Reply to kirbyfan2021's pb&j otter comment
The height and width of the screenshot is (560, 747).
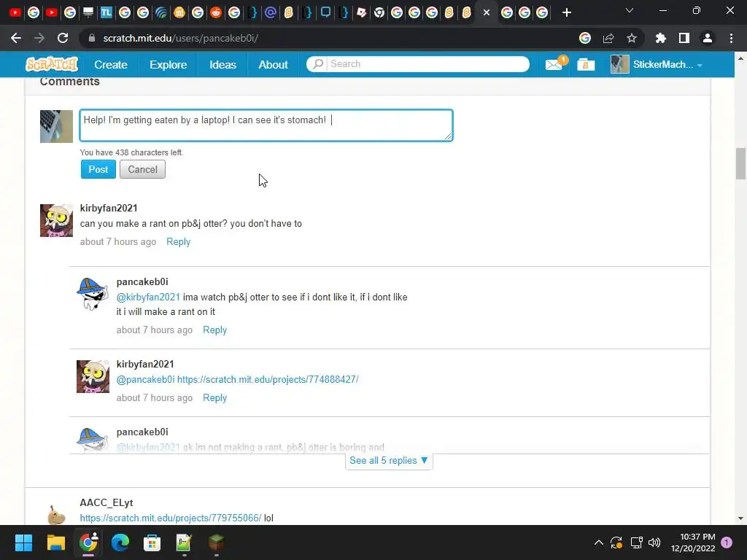pos(178,241)
